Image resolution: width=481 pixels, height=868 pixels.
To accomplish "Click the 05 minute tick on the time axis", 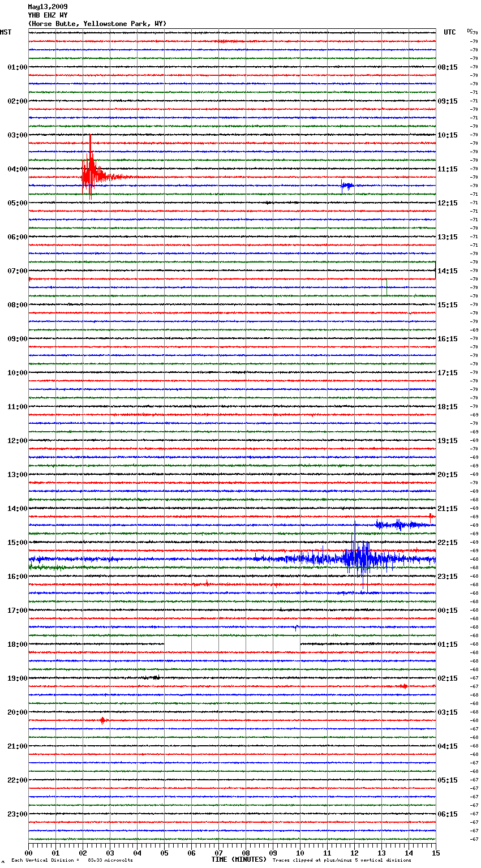I will (x=164, y=853).
